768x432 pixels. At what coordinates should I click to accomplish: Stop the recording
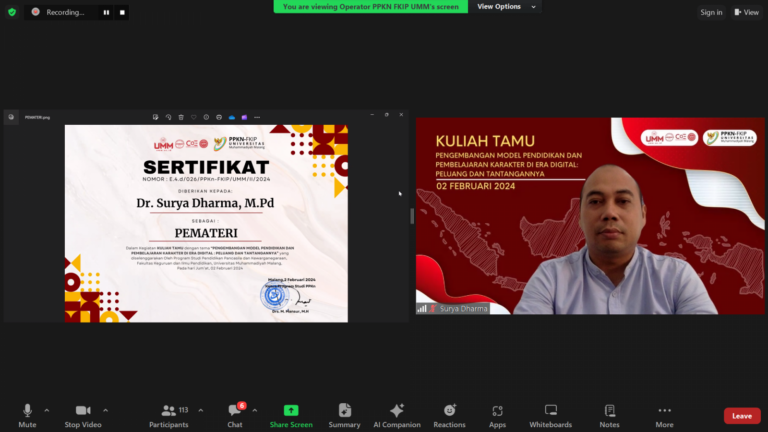(122, 12)
